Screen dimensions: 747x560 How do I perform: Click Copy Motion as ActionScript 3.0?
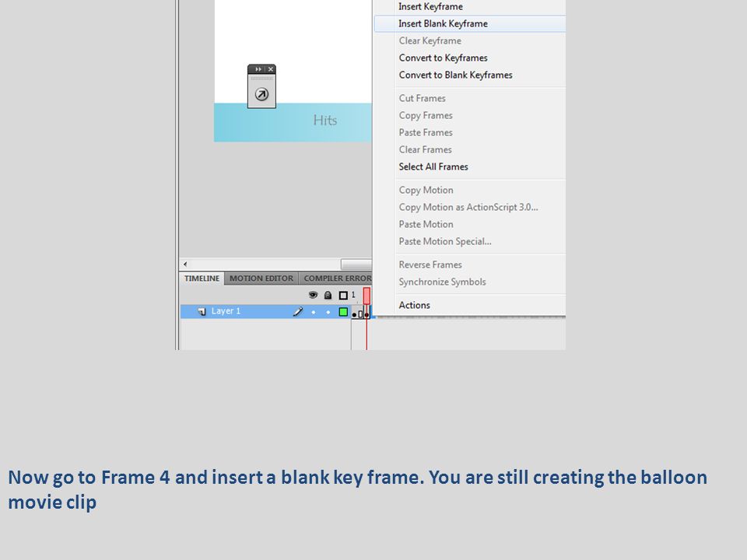point(469,208)
